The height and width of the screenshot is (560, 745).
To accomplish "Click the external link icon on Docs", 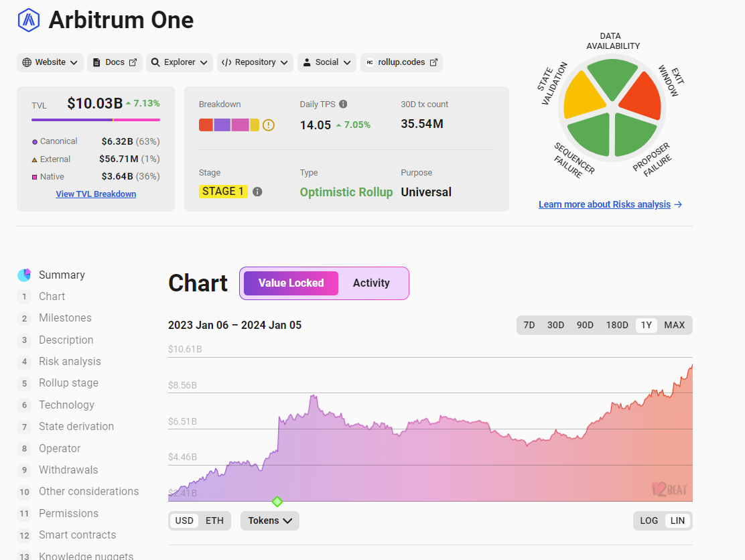I will click(133, 62).
